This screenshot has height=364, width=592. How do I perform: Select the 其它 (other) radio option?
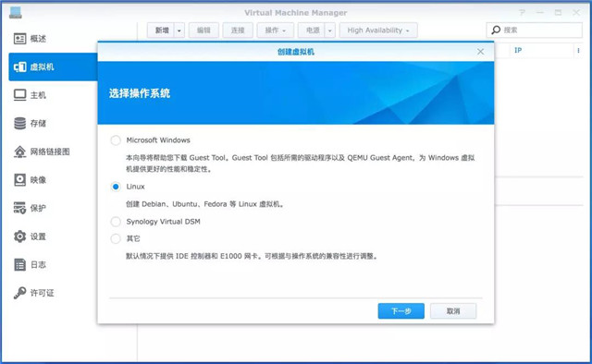116,238
